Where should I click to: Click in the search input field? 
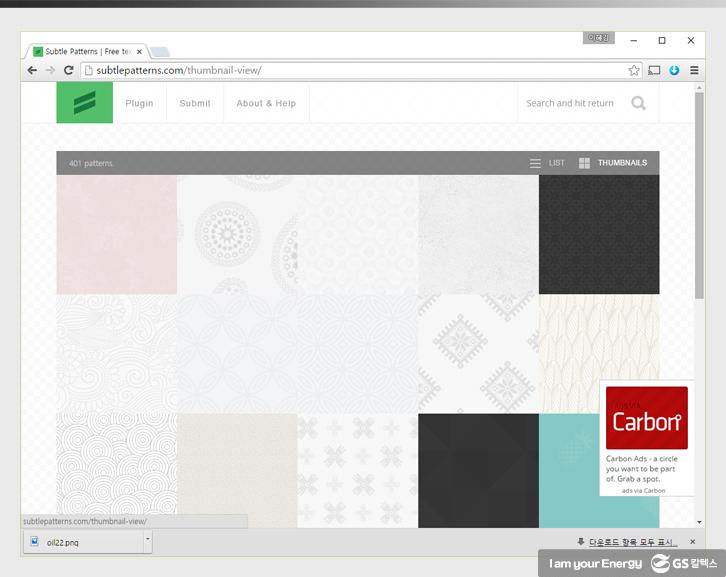[572, 103]
